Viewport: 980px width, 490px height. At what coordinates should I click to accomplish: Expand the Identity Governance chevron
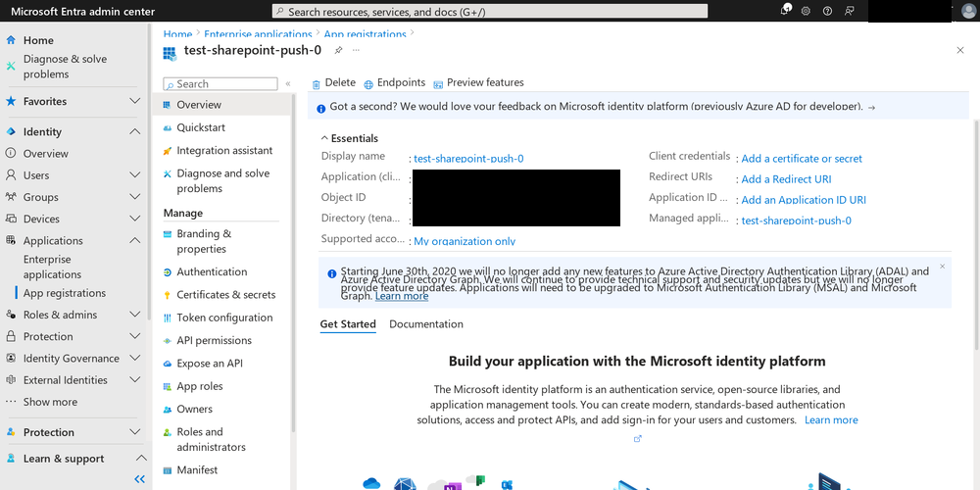click(x=134, y=358)
